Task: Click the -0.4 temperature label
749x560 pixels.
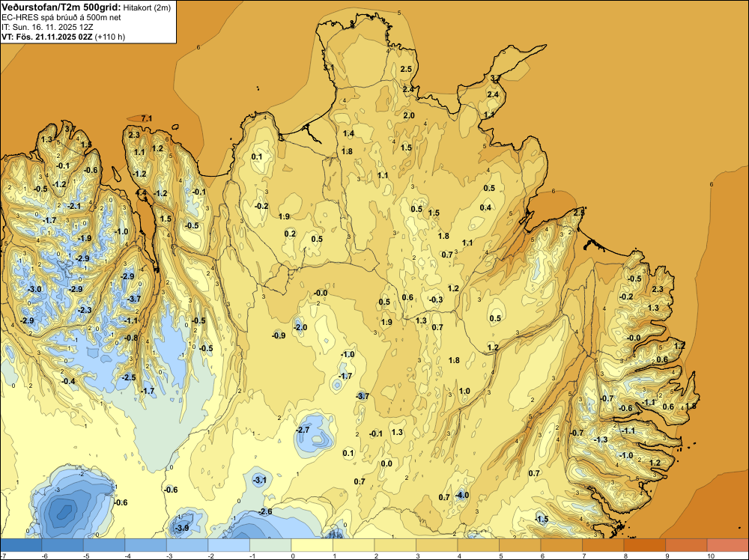Action: [68, 381]
